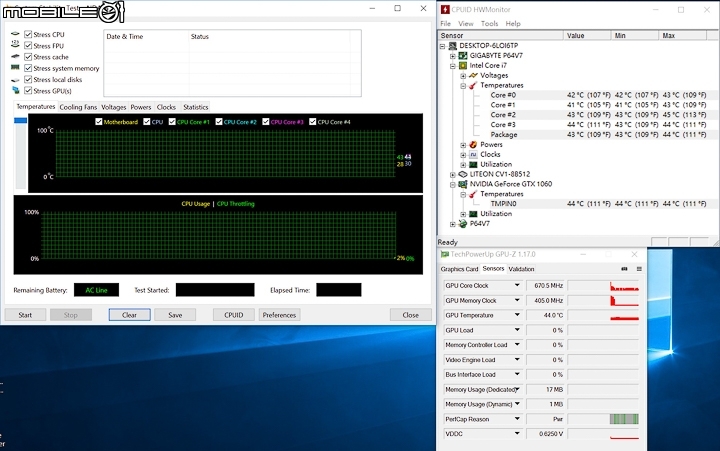Click the GPU-Z screenshot camera icon
The width and height of the screenshot is (720, 451).
click(x=624, y=269)
